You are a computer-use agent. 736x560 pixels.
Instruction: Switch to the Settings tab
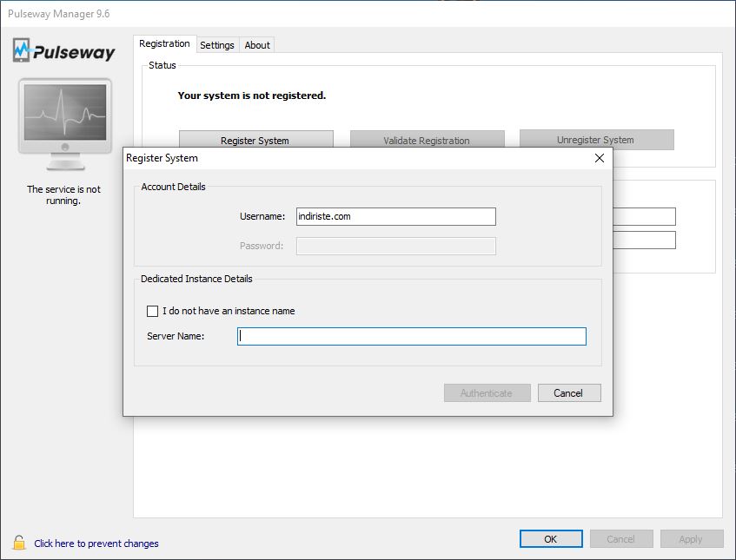point(217,45)
